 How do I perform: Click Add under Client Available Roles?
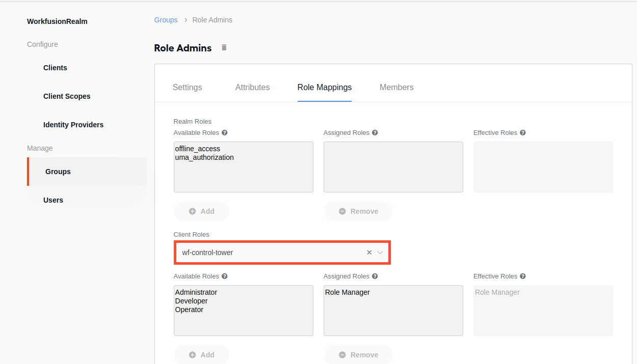click(202, 355)
